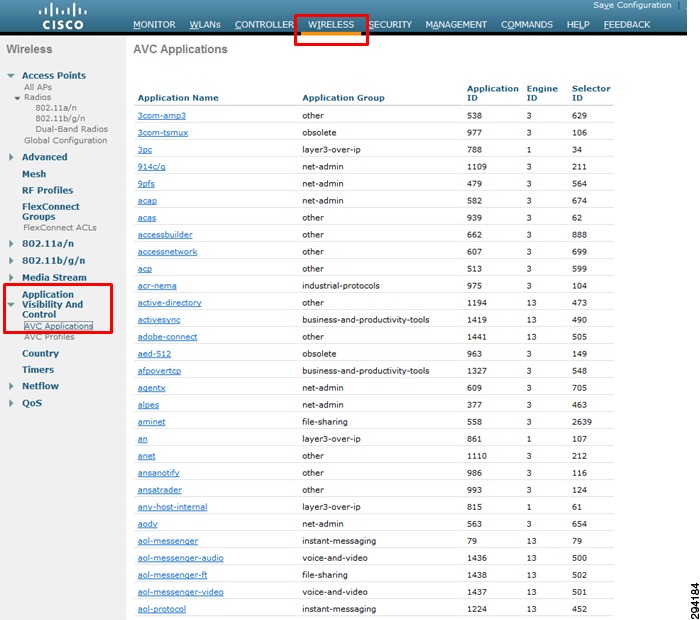
Task: Open the aol-messenger application link
Action: coord(168,541)
